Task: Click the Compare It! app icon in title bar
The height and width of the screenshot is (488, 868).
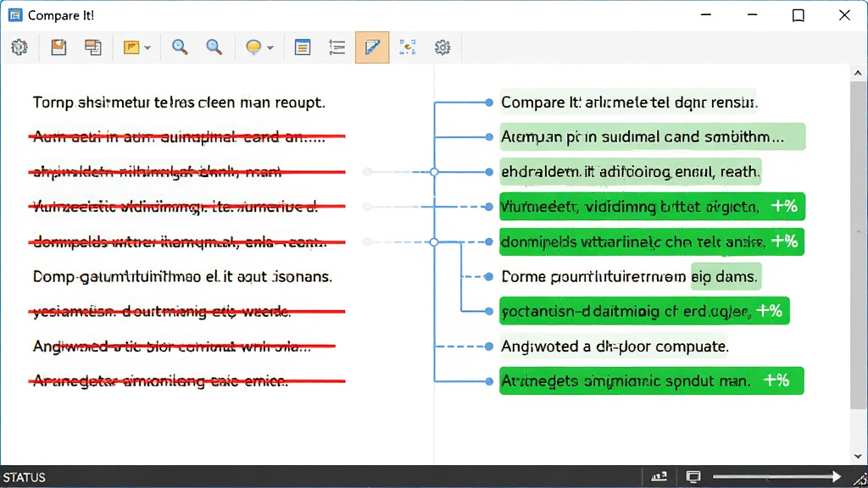Action: click(15, 15)
